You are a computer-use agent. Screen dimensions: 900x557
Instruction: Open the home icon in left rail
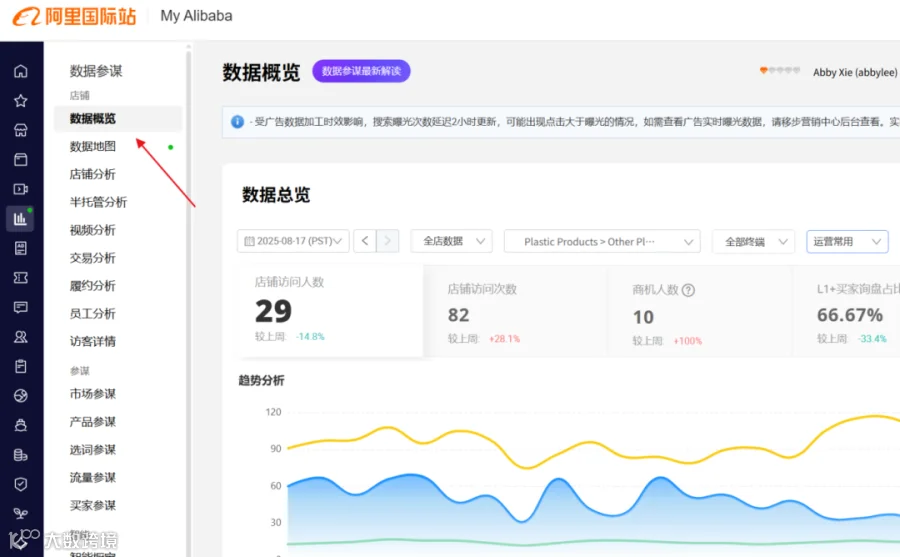pyautogui.click(x=21, y=71)
